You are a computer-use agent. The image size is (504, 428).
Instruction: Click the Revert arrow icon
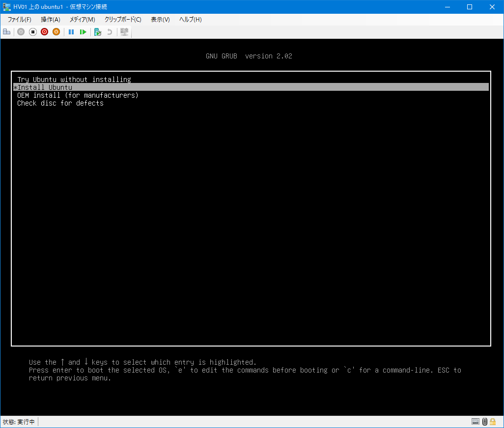click(x=110, y=32)
